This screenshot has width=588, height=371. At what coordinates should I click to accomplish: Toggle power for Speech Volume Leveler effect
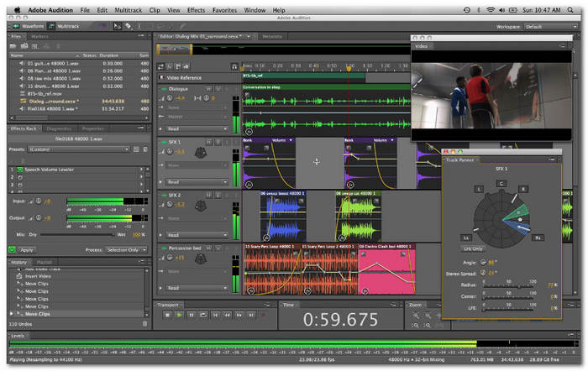(20, 170)
